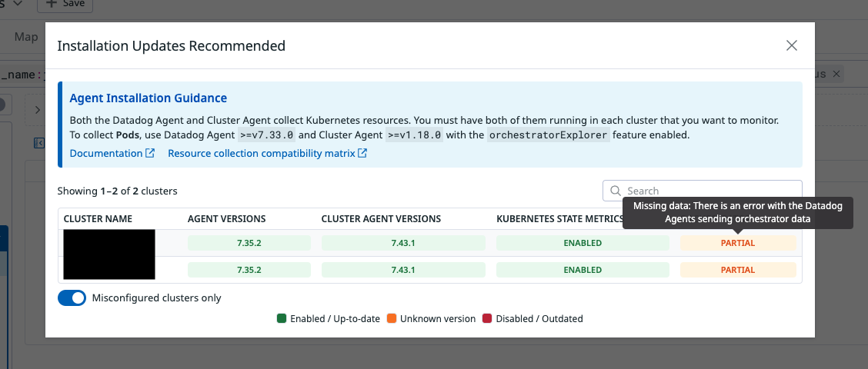Click orange Unknown version legend swatch
Image resolution: width=868 pixels, height=369 pixels.
pos(392,319)
